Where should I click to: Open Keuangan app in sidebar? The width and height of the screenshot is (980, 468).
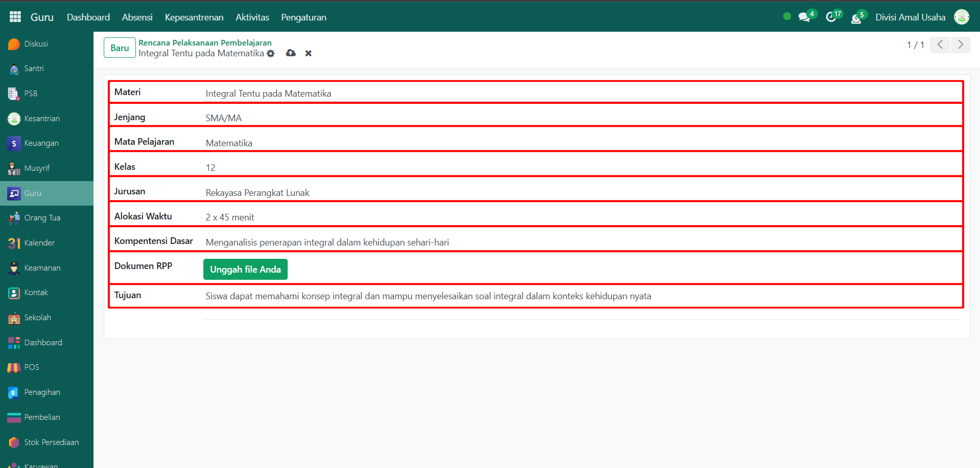tap(41, 143)
